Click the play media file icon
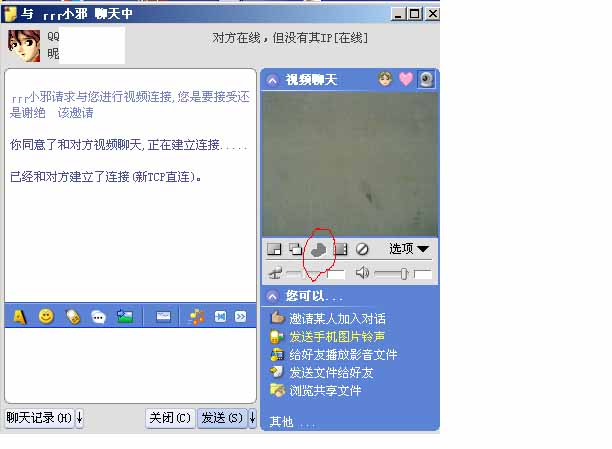This screenshot has height=449, width=612. 278,355
